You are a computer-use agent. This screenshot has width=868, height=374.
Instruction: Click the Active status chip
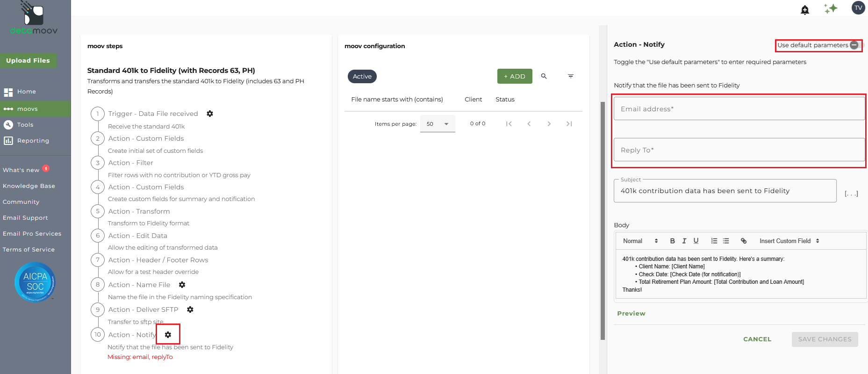362,76
